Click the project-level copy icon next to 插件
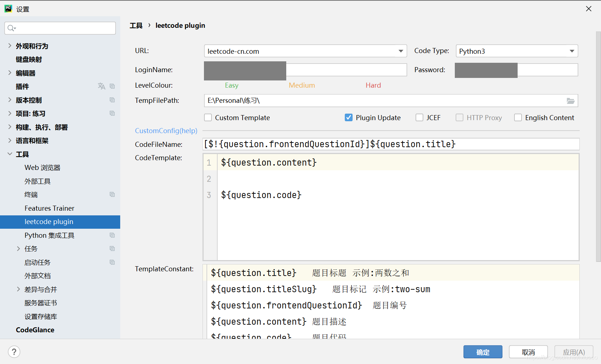601x364 pixels. tap(112, 86)
